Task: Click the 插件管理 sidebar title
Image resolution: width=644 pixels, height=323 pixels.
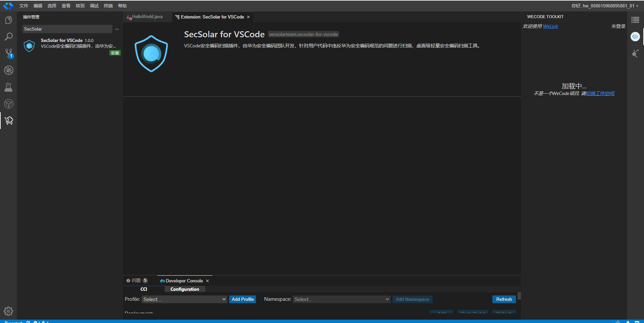Action: point(31,17)
